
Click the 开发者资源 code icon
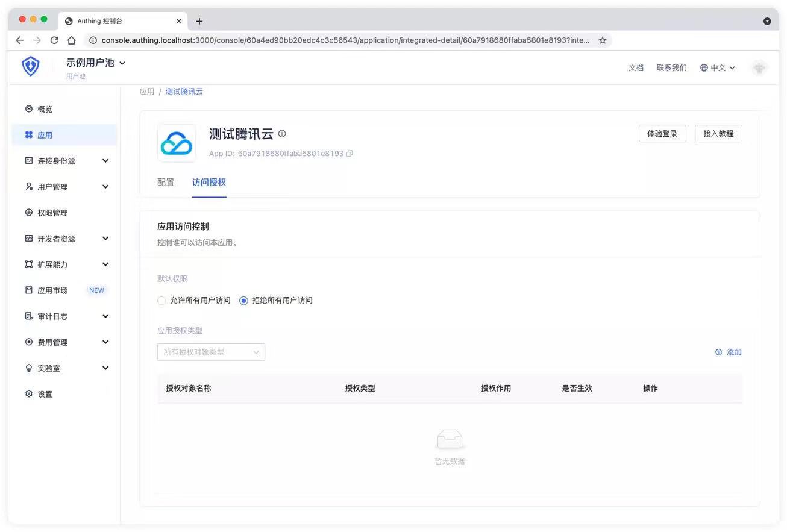click(28, 239)
